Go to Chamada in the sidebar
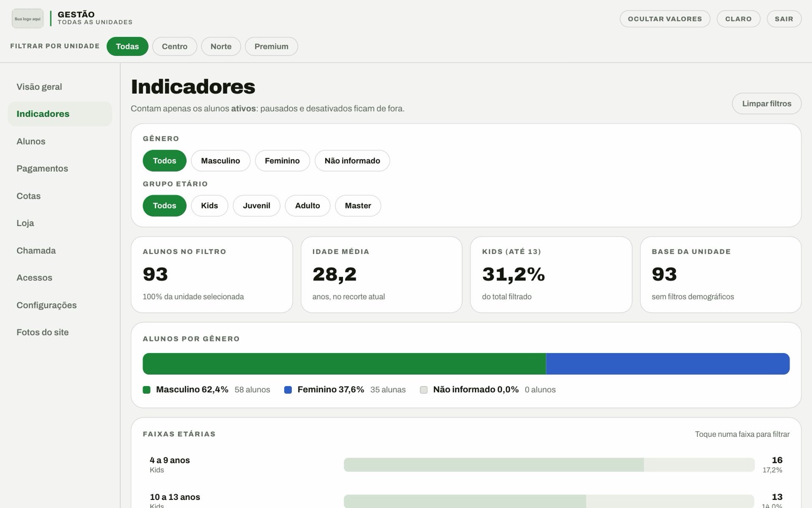 point(60,250)
